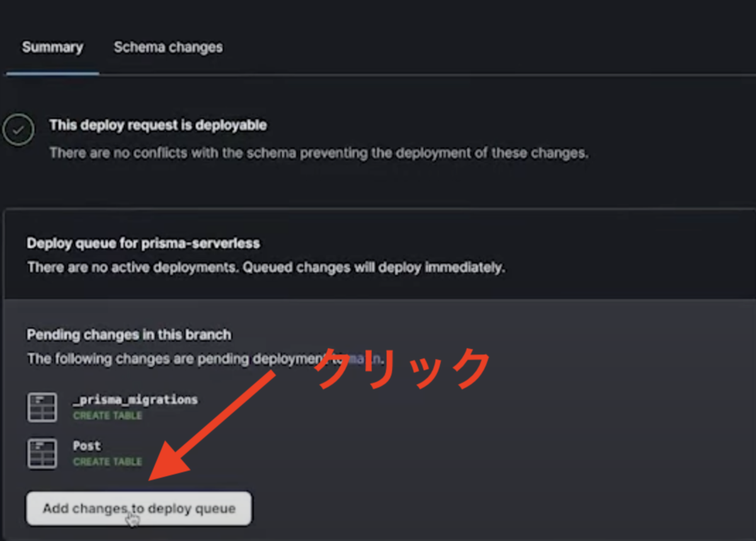Open the Summary tab
The width and height of the screenshot is (756, 541).
(52, 47)
